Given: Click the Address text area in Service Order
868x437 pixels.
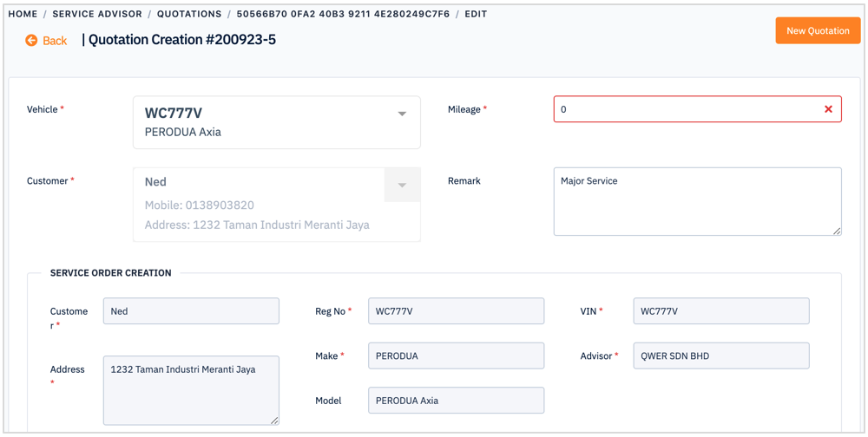Looking at the screenshot, I should pos(191,390).
